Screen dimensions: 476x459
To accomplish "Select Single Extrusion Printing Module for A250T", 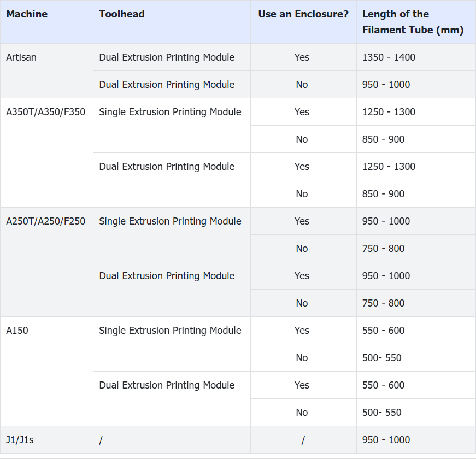I will tap(170, 221).
